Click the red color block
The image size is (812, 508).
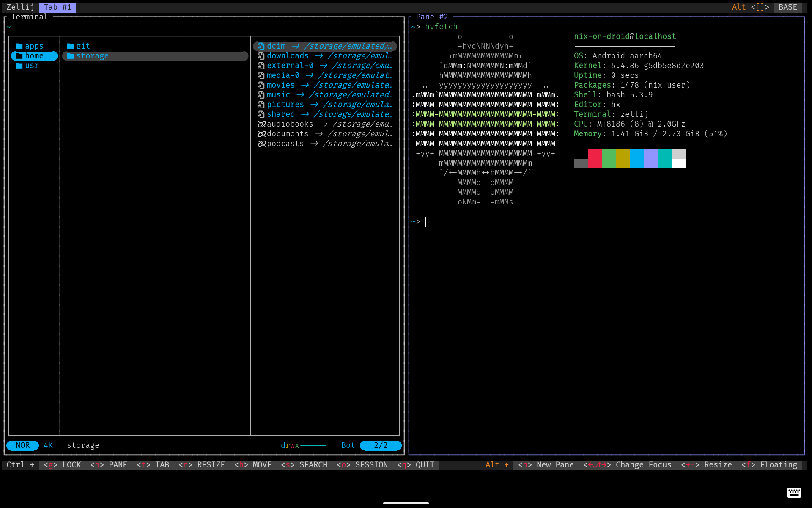(595, 159)
